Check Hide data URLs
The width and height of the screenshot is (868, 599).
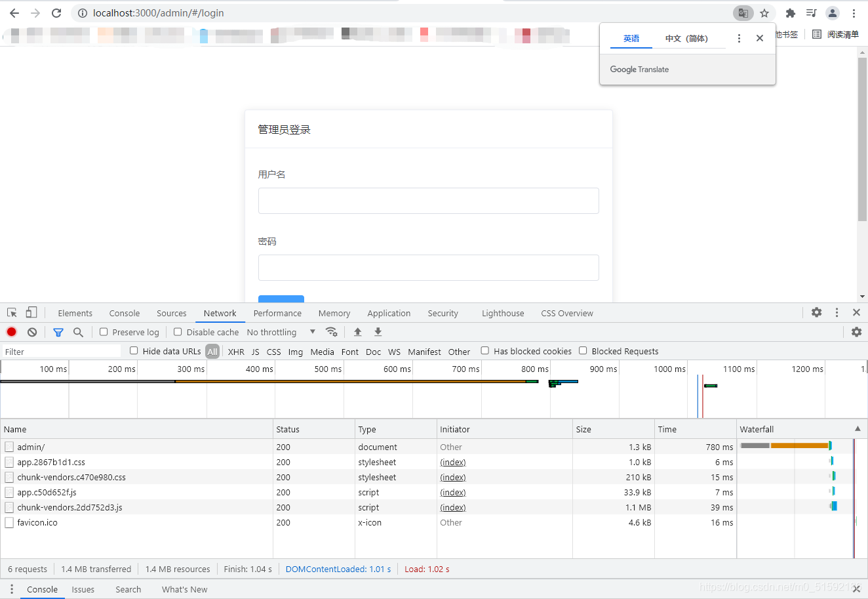tap(134, 351)
